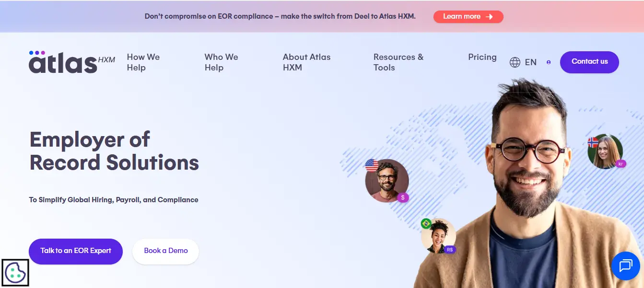
Task: Expand the How We Help menu
Action: coord(143,62)
